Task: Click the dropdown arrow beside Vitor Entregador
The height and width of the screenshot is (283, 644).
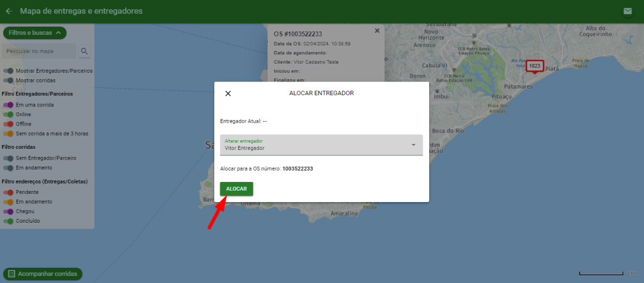Action: pos(413,145)
